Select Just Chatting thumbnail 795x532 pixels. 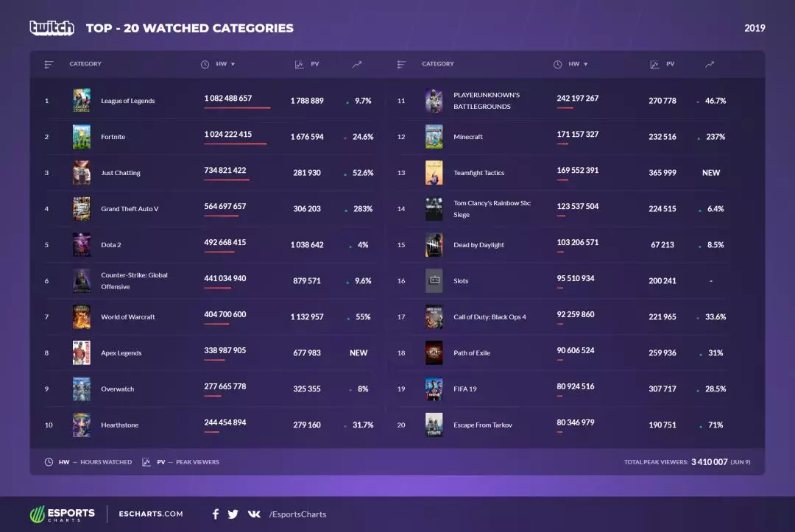82,173
